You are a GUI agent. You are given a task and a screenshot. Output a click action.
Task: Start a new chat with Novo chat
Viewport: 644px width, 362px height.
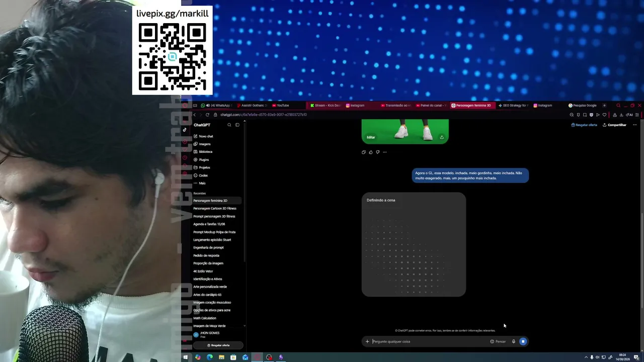click(203, 136)
